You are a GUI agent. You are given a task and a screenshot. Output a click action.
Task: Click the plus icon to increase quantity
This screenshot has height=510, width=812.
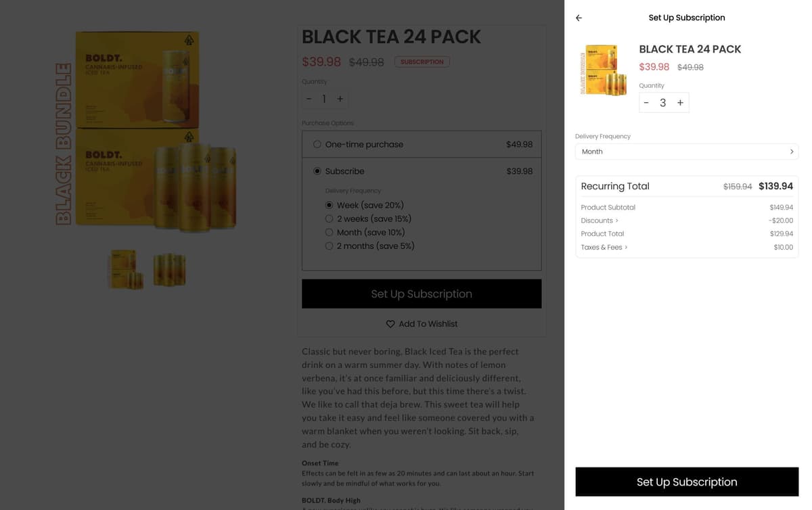[339, 99]
